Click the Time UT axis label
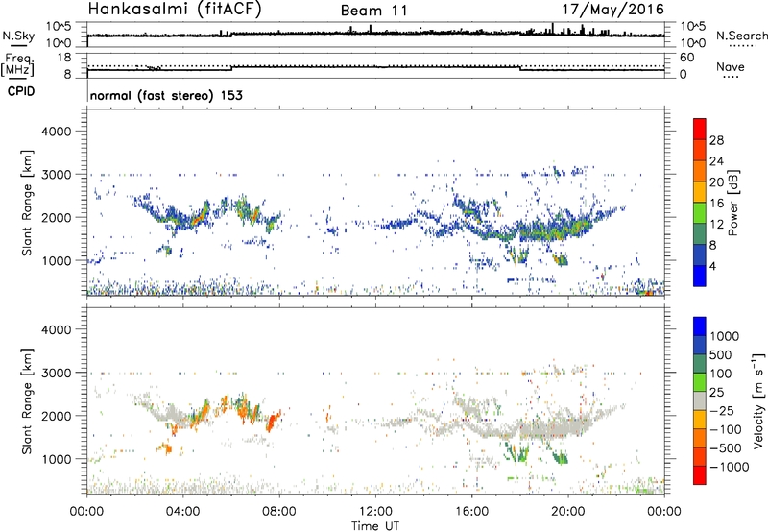Image resolution: width=768 pixels, height=532 pixels. pos(375,526)
